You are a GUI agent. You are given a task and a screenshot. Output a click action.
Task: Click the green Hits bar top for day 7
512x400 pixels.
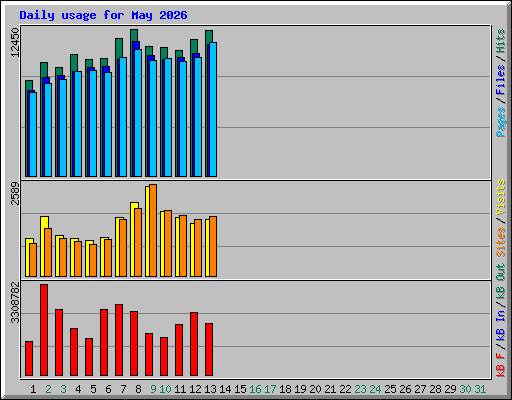(119, 48)
